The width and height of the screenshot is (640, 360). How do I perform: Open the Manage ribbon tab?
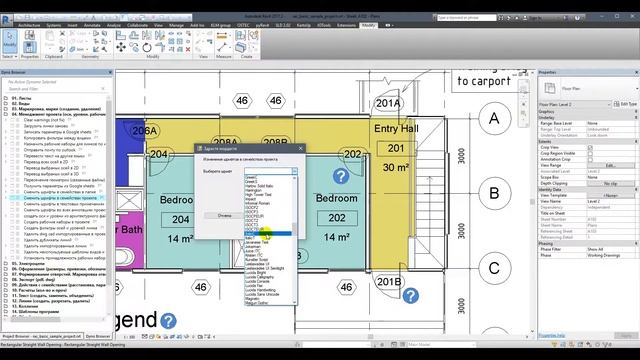[176, 25]
